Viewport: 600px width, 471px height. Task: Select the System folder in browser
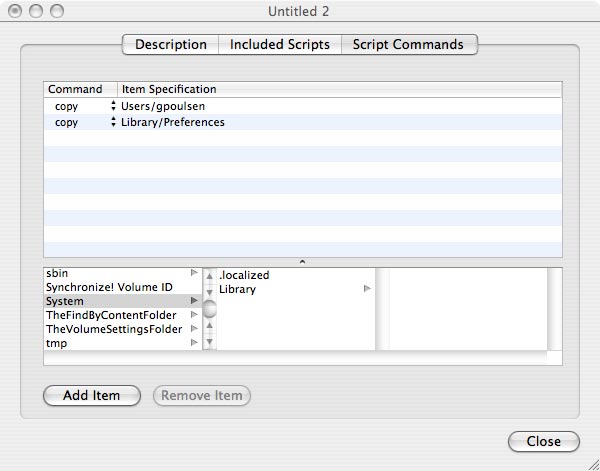point(66,301)
